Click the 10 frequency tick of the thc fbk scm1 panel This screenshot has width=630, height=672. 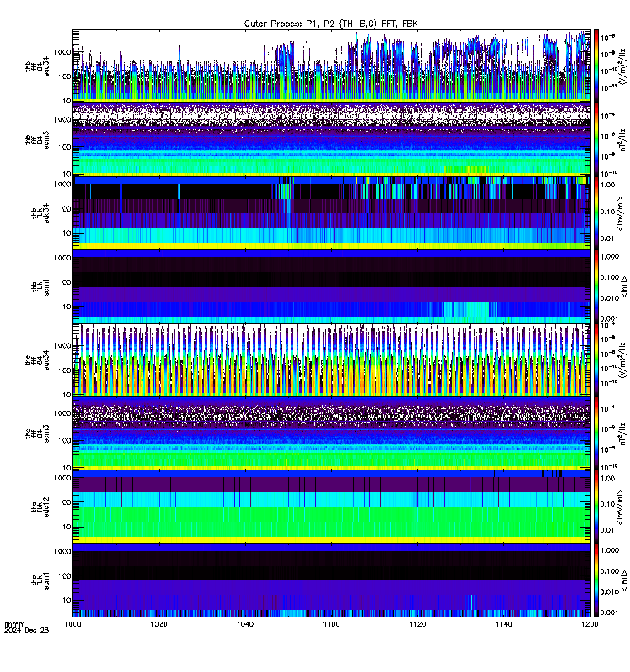point(66,601)
